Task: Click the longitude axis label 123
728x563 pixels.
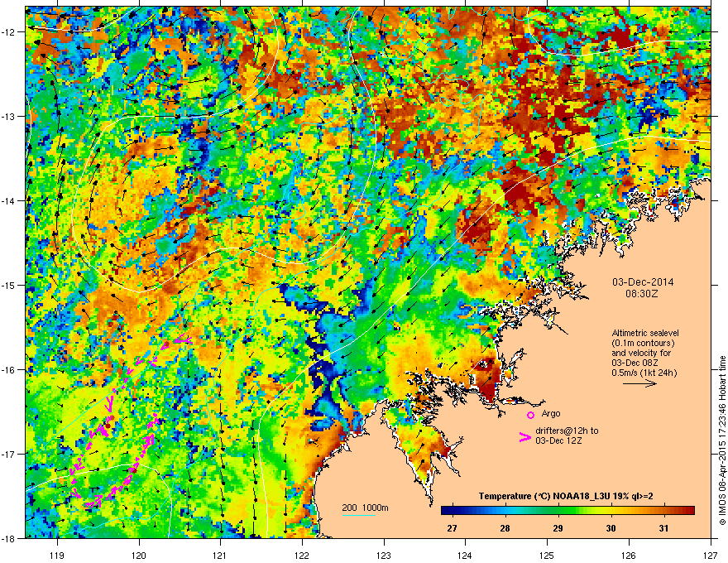Action: coord(384,555)
